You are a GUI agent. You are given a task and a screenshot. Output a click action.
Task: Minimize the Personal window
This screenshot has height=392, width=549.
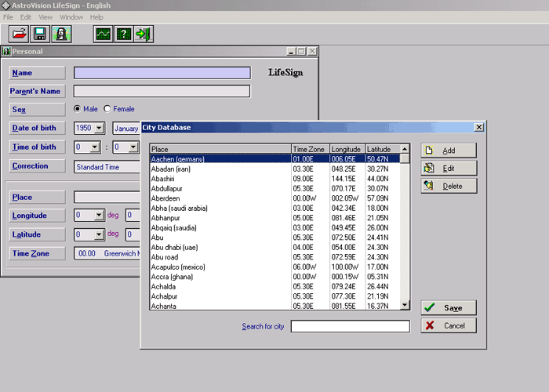(x=291, y=51)
